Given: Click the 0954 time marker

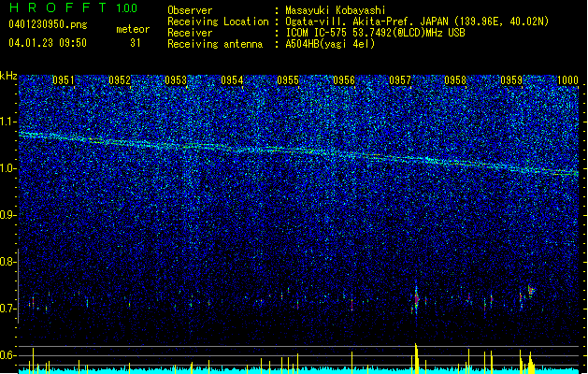Looking at the screenshot, I should 232,80.
